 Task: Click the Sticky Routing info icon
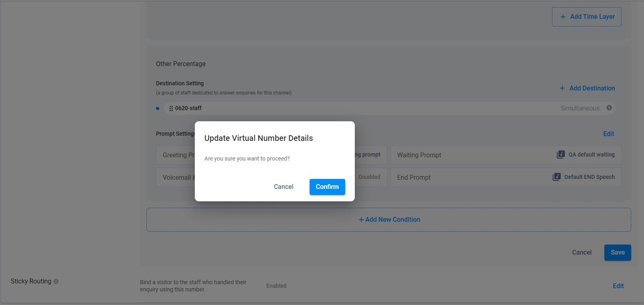point(56,281)
